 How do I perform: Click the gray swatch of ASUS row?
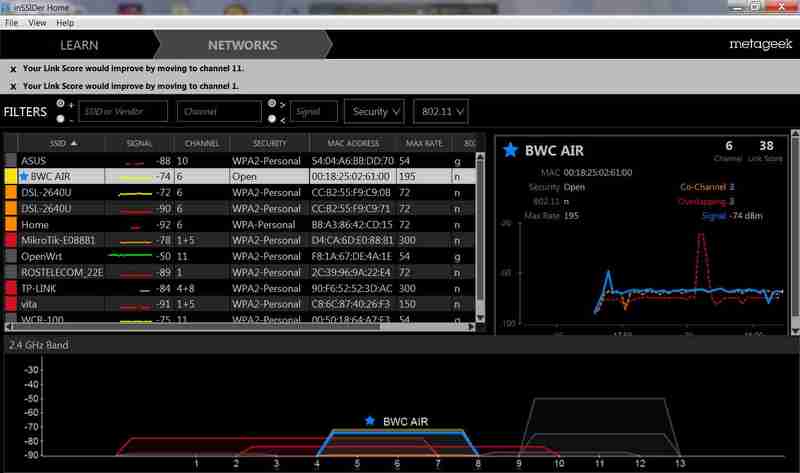click(11, 160)
